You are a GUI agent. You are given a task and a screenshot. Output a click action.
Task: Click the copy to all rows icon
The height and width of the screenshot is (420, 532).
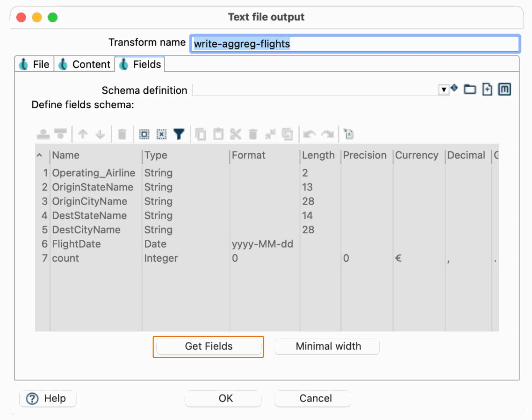point(287,134)
